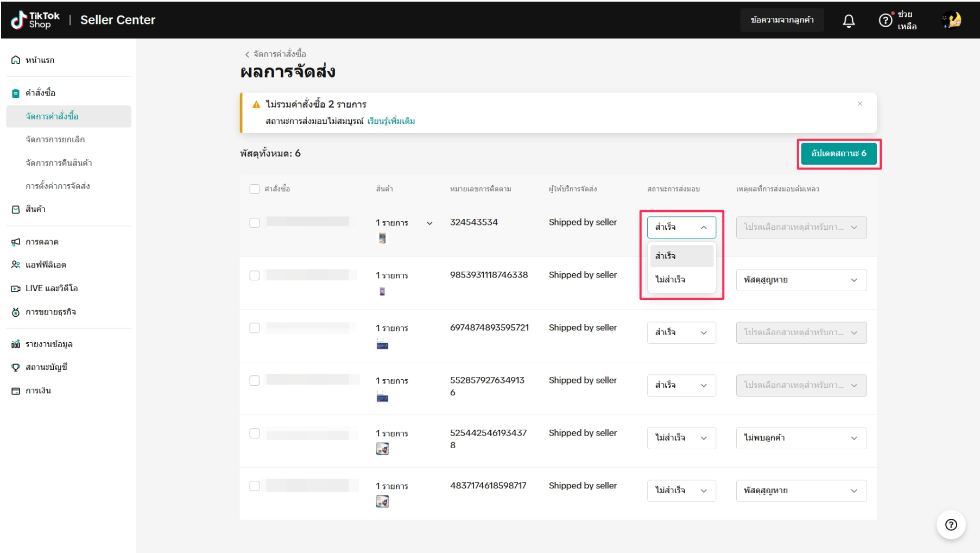Select checkbox for tracking 4837174618598717 row
The image size is (980, 553).
pos(255,486)
